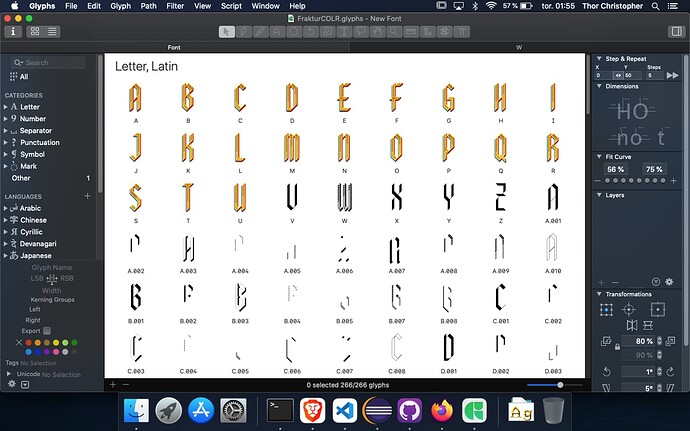Image resolution: width=690 pixels, height=431 pixels.
Task: Click the last toolbar tool icon
Action: coord(462,32)
